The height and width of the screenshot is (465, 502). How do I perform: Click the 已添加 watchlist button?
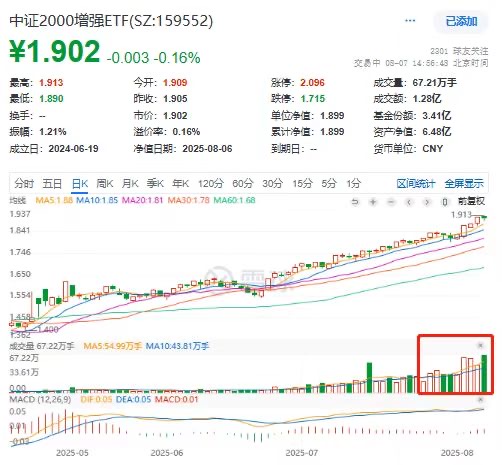(461, 21)
